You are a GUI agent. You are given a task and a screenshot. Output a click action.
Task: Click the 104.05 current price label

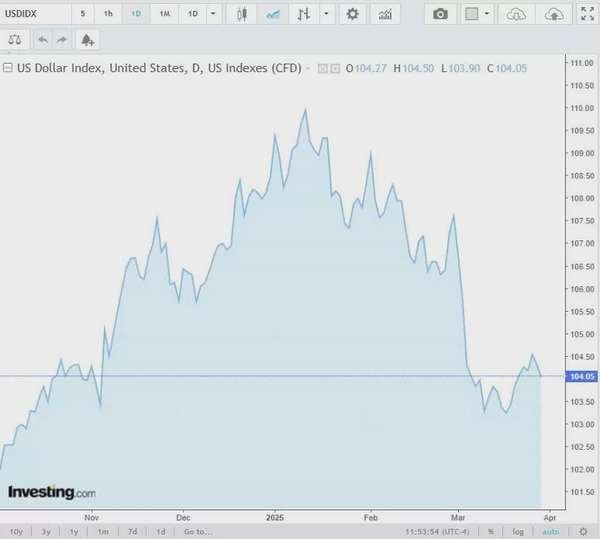click(x=581, y=376)
